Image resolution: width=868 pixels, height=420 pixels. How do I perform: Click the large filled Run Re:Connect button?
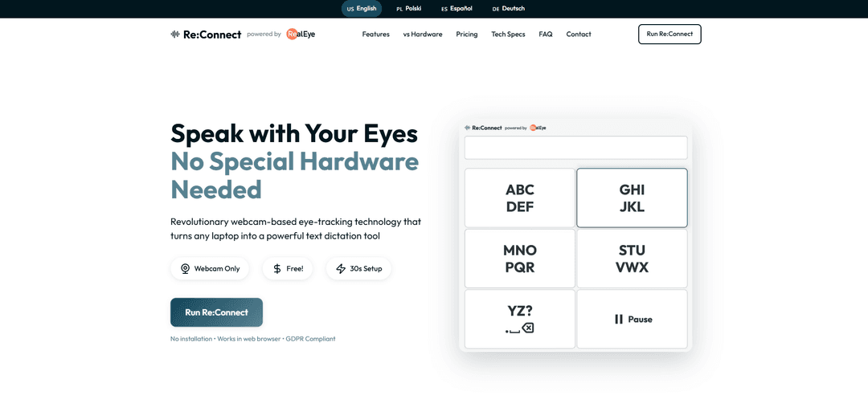[x=216, y=312]
